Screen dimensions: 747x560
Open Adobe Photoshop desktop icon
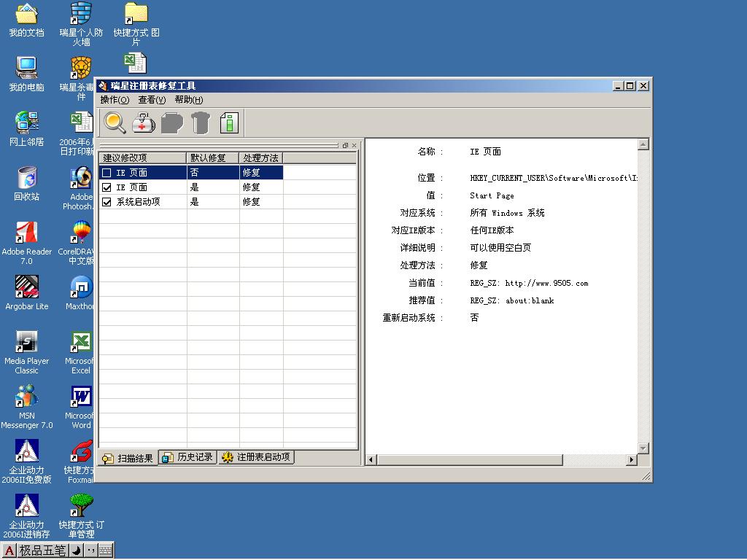click(x=80, y=188)
